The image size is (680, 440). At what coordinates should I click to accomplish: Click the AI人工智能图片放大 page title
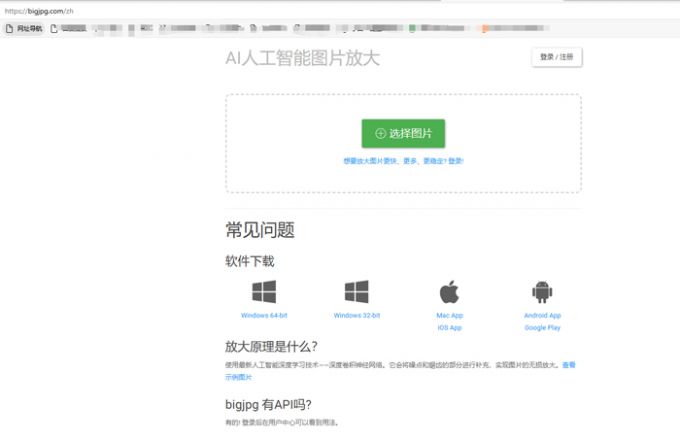coord(302,58)
